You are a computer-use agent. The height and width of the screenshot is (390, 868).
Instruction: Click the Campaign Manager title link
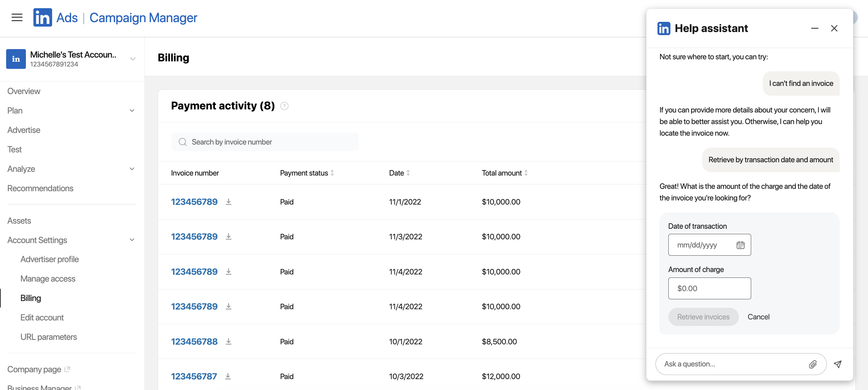[x=143, y=18]
